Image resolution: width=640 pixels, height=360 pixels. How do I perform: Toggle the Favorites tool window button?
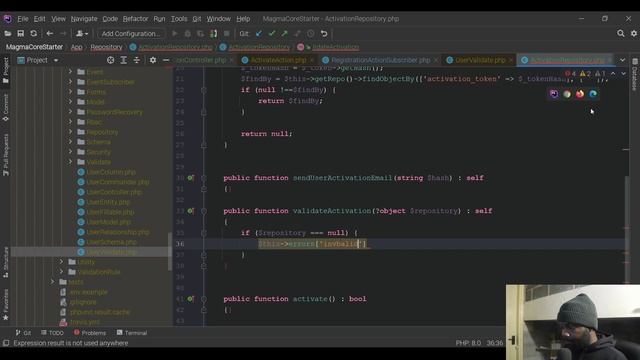pos(6,304)
